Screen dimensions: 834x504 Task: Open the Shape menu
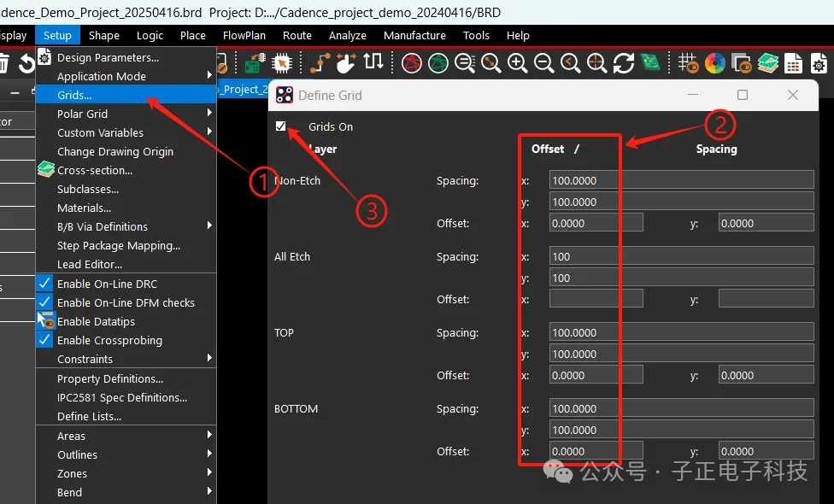coord(103,35)
